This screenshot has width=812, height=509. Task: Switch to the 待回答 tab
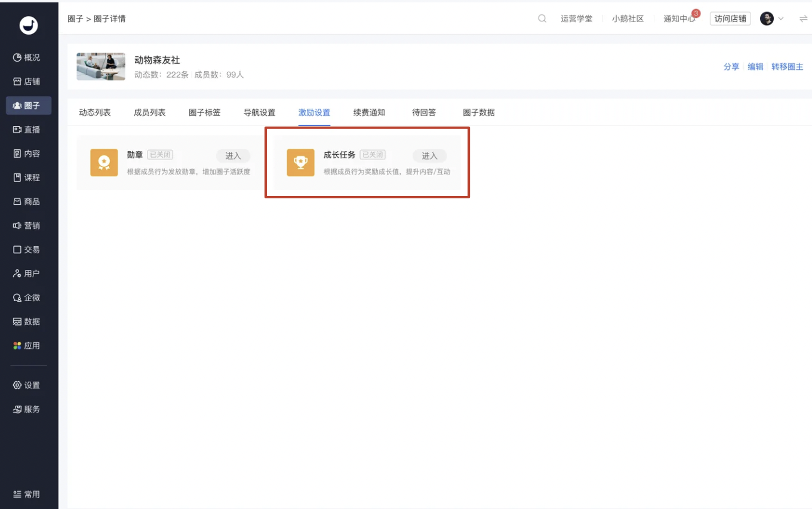[x=424, y=112]
